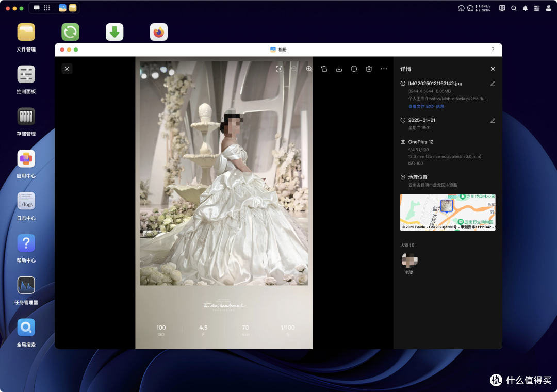Open the Baidu location map preview
557x392 pixels.
pyautogui.click(x=448, y=212)
